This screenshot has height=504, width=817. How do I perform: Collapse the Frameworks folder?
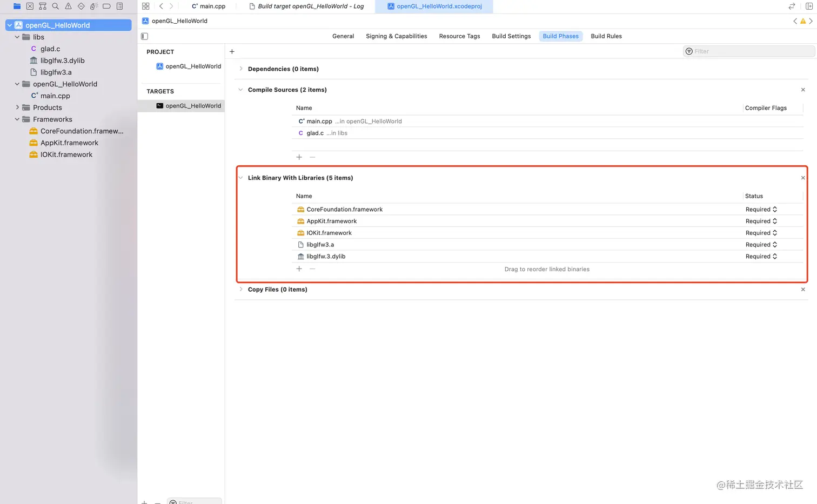coord(17,119)
